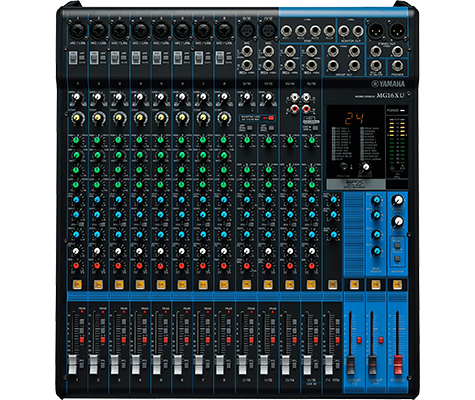Click the channel 3 blue AUX1 knob
This screenshot has height=400, width=475.
(118, 200)
